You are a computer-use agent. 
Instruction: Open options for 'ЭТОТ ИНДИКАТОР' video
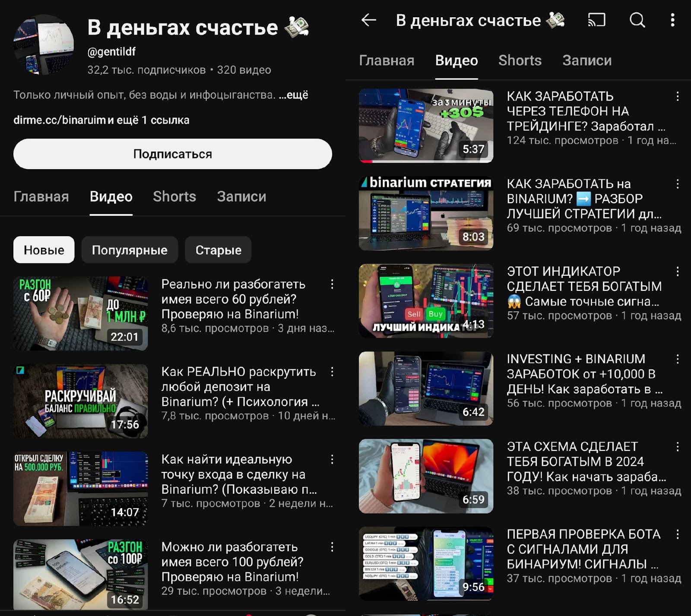tap(678, 272)
